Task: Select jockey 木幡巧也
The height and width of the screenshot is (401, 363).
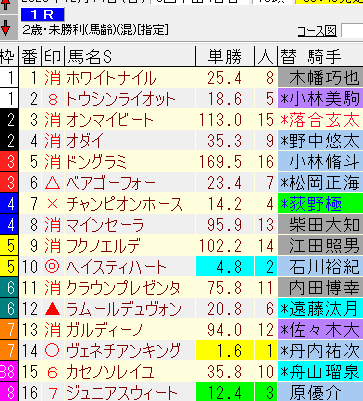Action: tap(321, 78)
